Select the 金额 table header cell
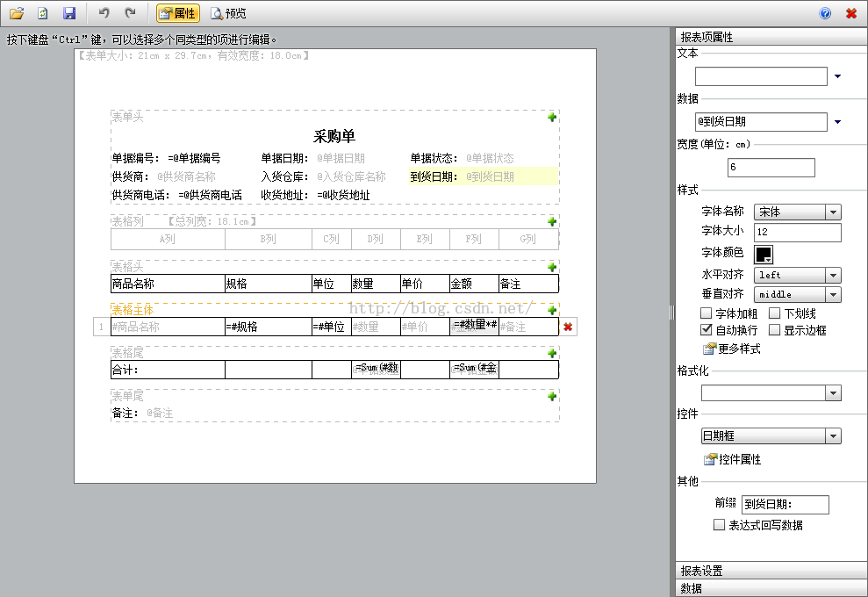The height and width of the screenshot is (597, 868). point(474,284)
